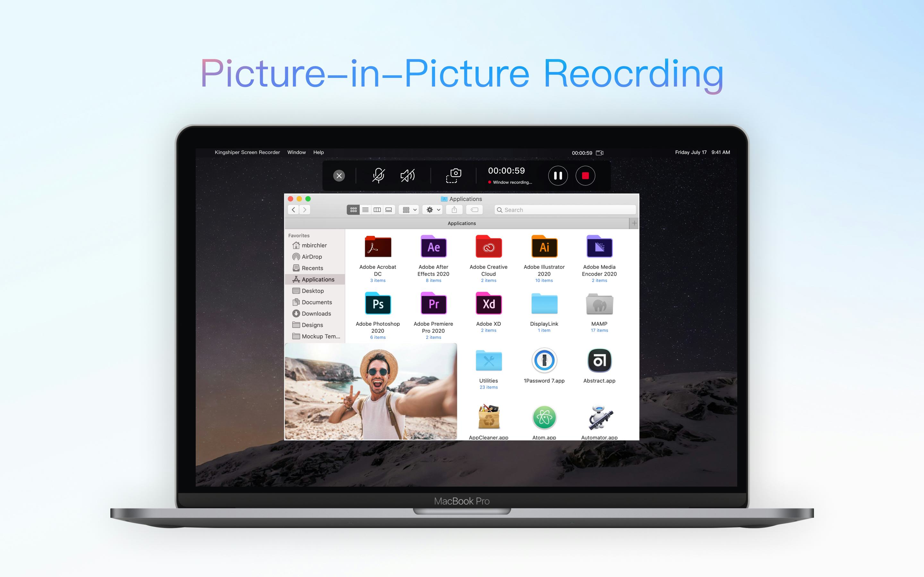Toggle the pause recording button
The image size is (924, 577).
coord(558,175)
